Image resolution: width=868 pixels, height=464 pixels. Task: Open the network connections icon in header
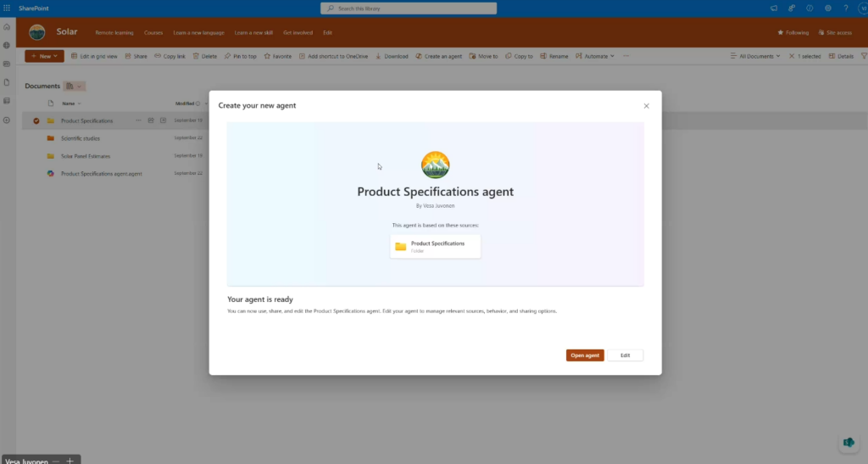[792, 8]
